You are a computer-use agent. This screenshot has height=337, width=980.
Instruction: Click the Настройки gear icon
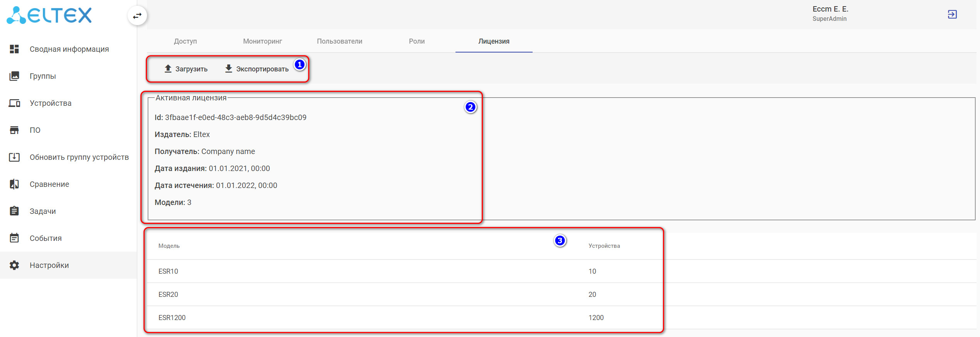[x=14, y=265]
